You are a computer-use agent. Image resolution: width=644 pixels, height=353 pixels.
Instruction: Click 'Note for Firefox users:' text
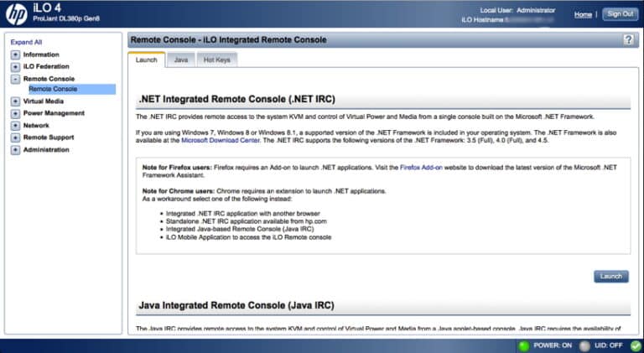point(177,168)
